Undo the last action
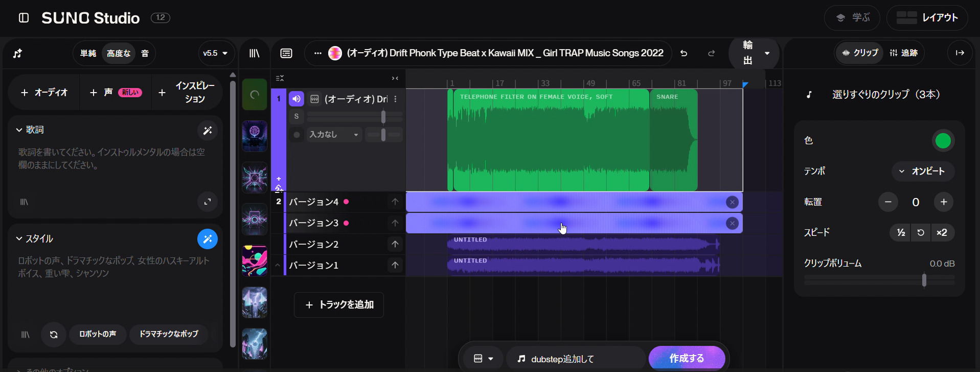The width and height of the screenshot is (980, 372). [684, 53]
